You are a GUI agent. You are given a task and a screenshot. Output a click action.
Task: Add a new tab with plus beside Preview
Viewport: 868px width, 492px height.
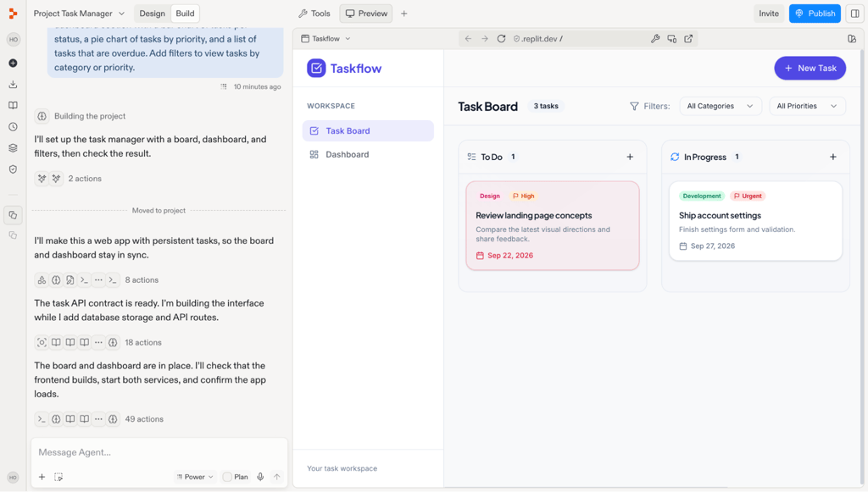pos(404,14)
